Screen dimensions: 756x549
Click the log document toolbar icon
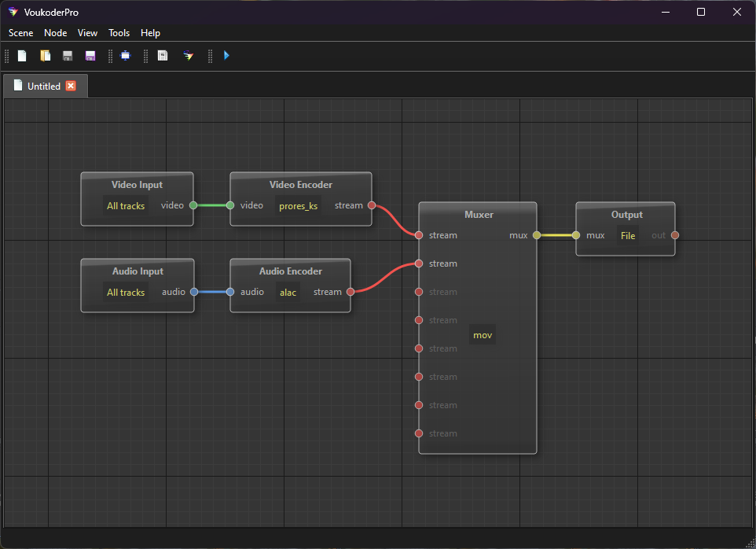click(x=163, y=56)
